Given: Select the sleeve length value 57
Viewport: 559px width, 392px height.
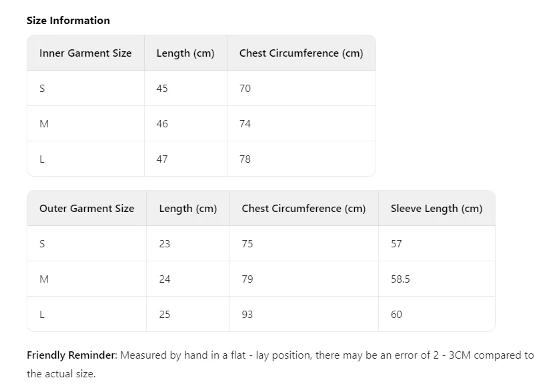Looking at the screenshot, I should click(396, 244).
